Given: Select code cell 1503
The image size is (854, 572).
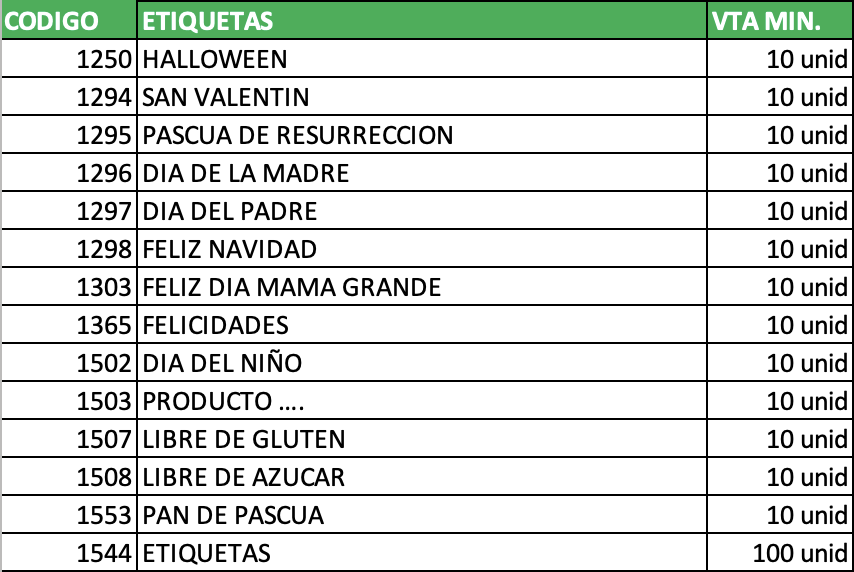Looking at the screenshot, I should [69, 400].
